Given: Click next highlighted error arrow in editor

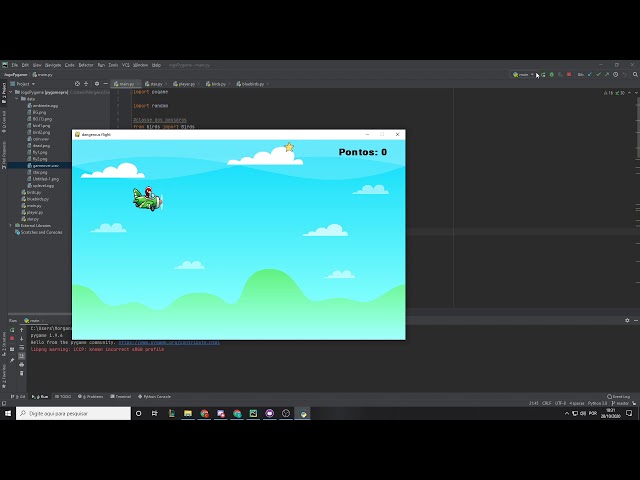Looking at the screenshot, I should (x=636, y=93).
